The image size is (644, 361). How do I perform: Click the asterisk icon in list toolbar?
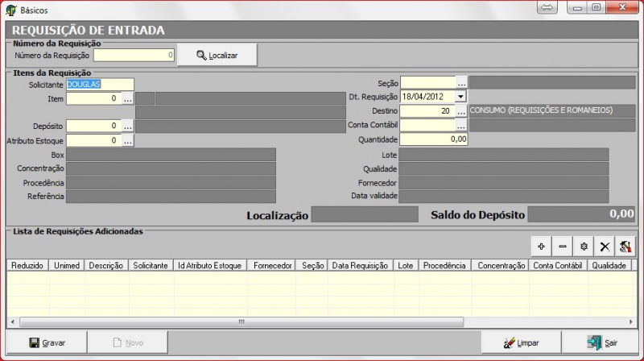584,246
